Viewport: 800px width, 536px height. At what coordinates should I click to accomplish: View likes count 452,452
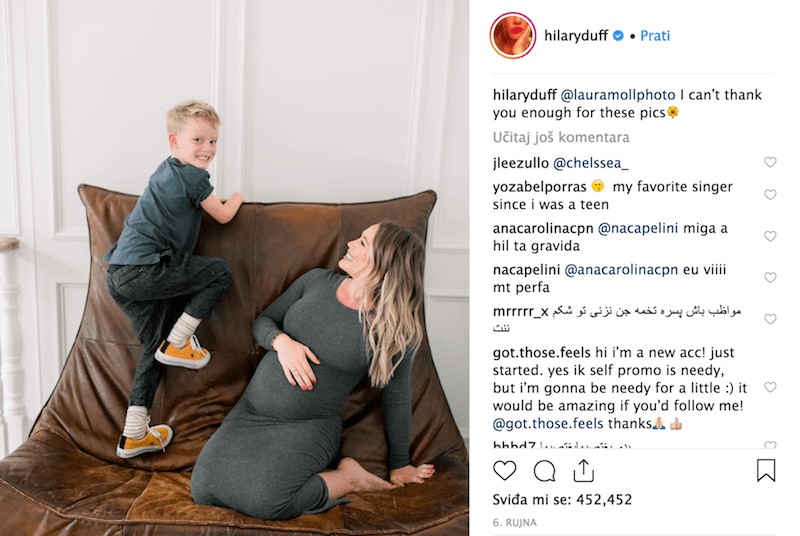(562, 499)
